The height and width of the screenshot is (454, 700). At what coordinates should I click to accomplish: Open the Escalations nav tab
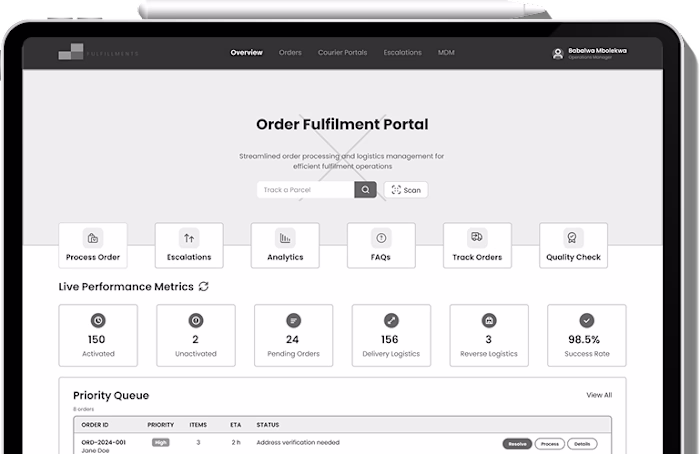402,53
